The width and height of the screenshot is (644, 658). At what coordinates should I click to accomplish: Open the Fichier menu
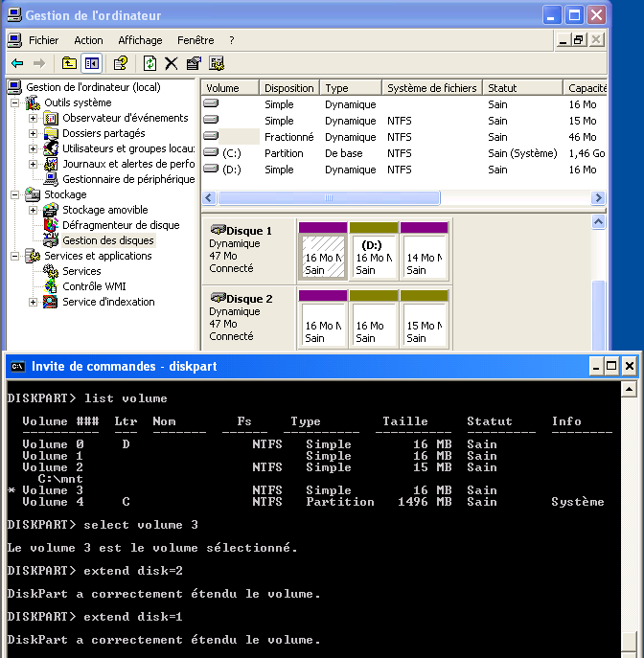44,40
